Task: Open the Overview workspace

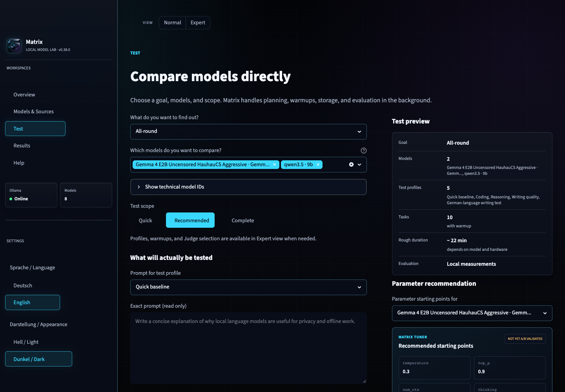Action: point(24,94)
